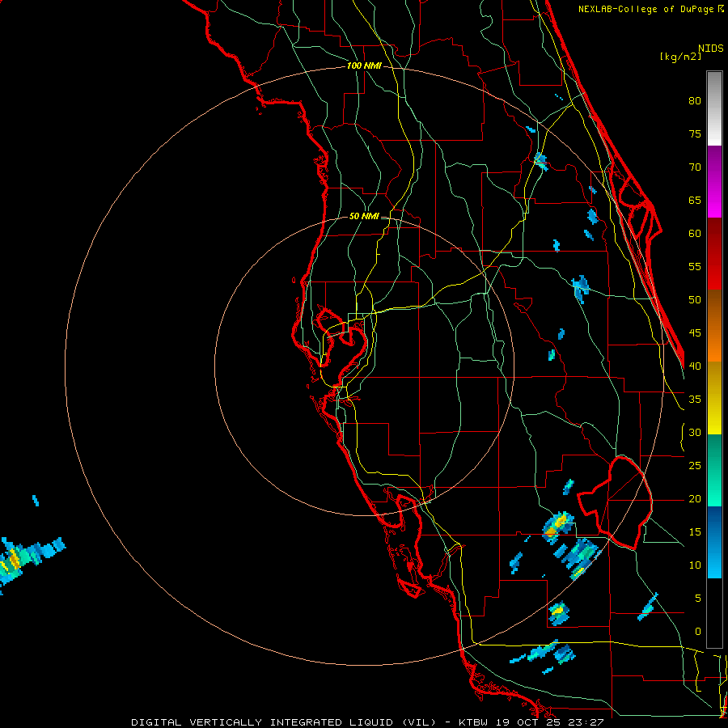Click the 80 value on the scale
728x728 pixels.
tap(695, 101)
